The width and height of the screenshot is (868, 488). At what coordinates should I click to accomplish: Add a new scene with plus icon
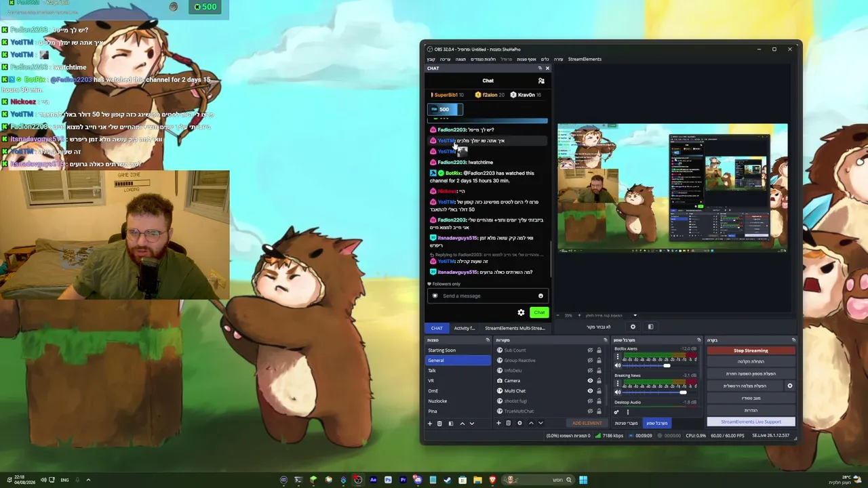click(x=429, y=424)
